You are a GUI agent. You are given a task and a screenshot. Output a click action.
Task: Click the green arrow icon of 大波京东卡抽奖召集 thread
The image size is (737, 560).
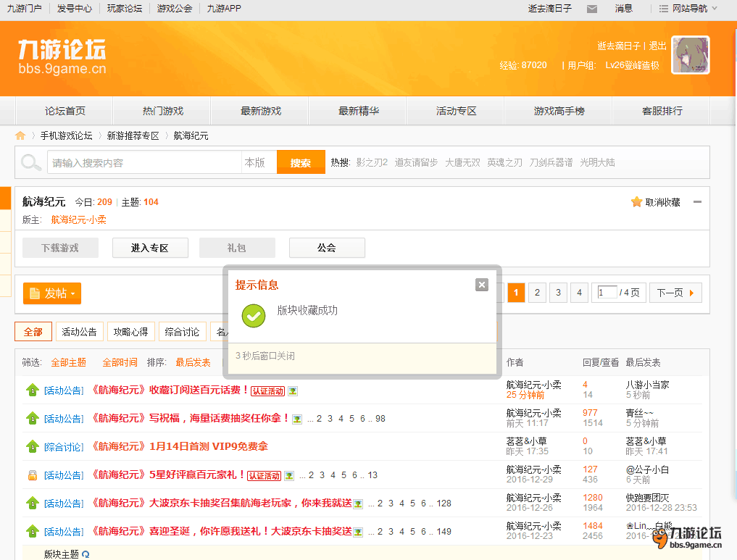pyautogui.click(x=33, y=503)
